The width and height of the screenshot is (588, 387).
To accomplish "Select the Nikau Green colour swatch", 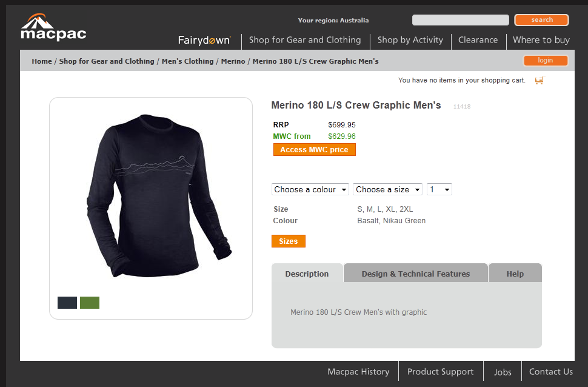I will 90,303.
